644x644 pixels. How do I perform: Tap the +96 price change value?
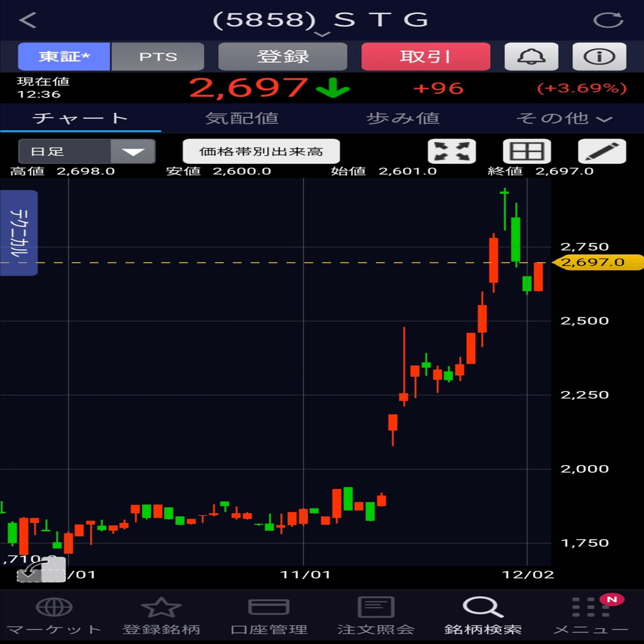[439, 88]
